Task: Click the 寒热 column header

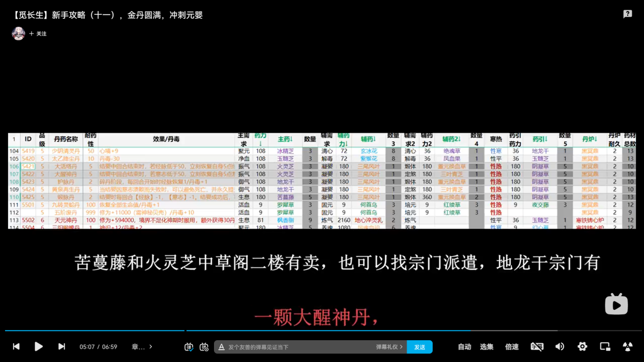Action: point(496,139)
